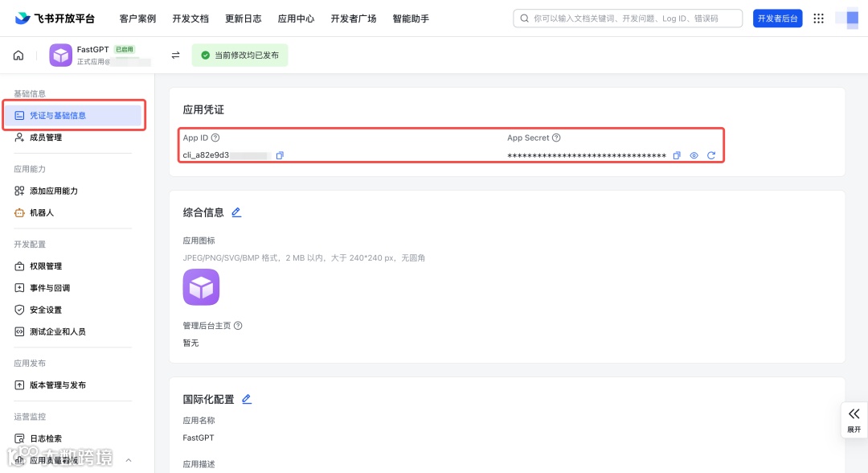
Task: Edit 国际化配置 with the pencil icon
Action: (247, 399)
